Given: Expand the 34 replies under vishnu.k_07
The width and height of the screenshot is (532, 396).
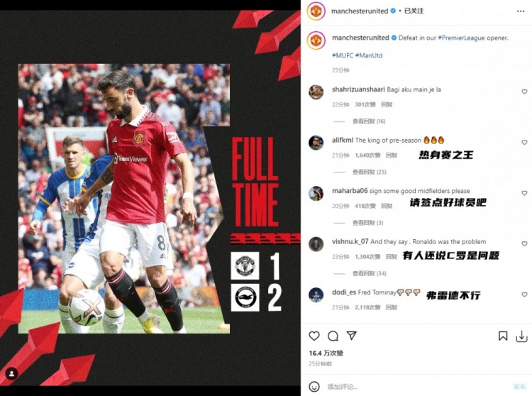Looking at the screenshot, I should [x=369, y=273].
